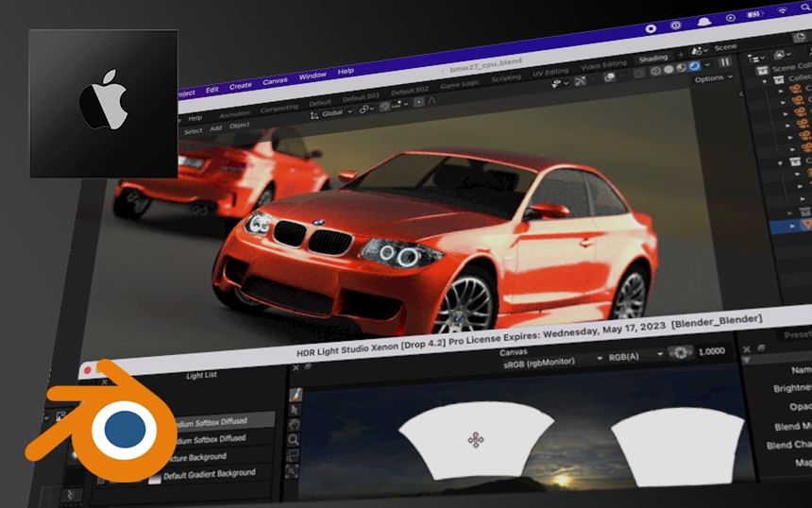Switch to the Video Editing workspace tab
812x508 pixels.
pos(603,65)
